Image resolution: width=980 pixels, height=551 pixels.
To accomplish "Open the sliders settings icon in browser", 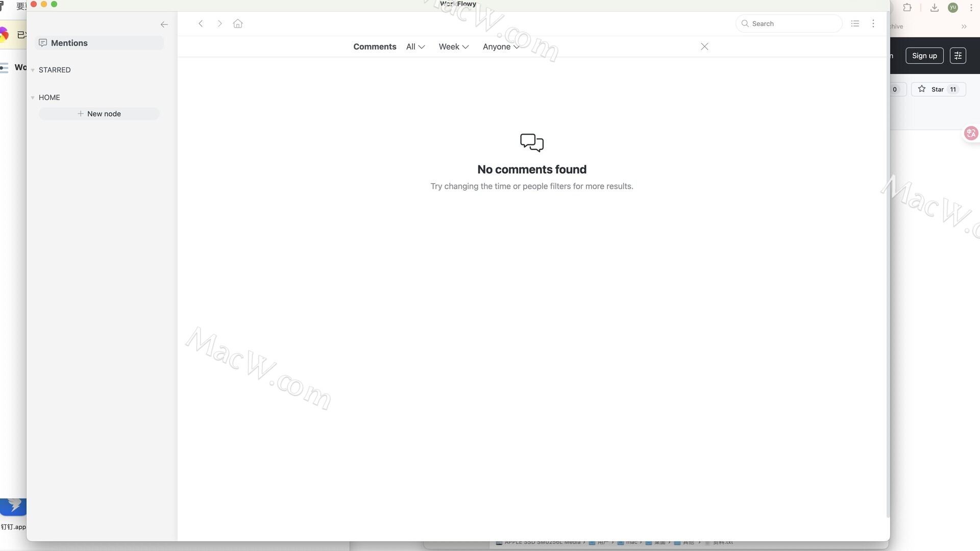I will (958, 56).
